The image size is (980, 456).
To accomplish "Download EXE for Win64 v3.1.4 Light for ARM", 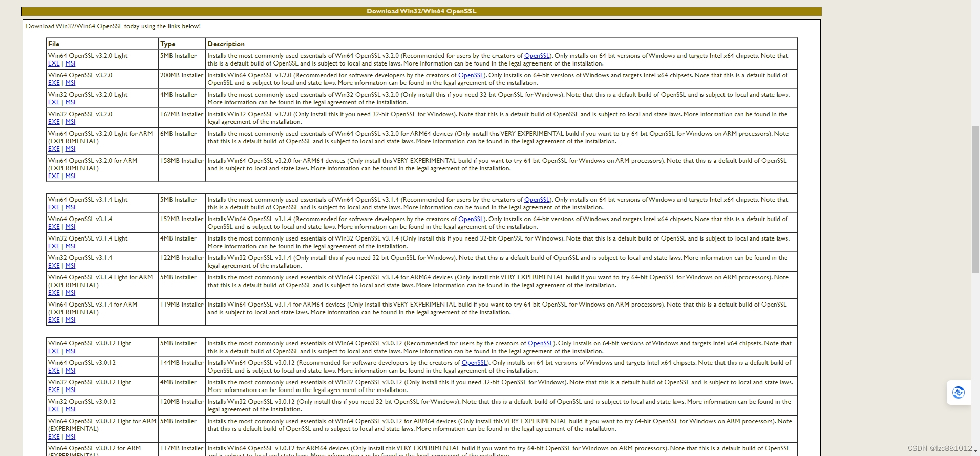I will tap(54, 293).
